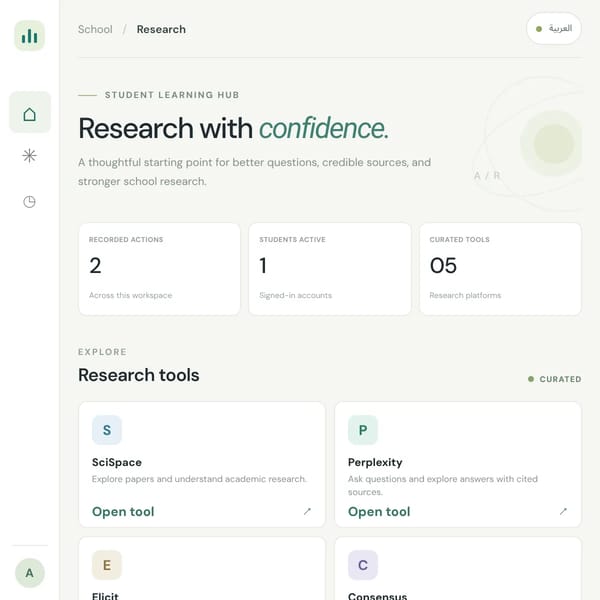The height and width of the screenshot is (600, 600).
Task: Click 'Research platforms' text
Action: [x=465, y=295]
